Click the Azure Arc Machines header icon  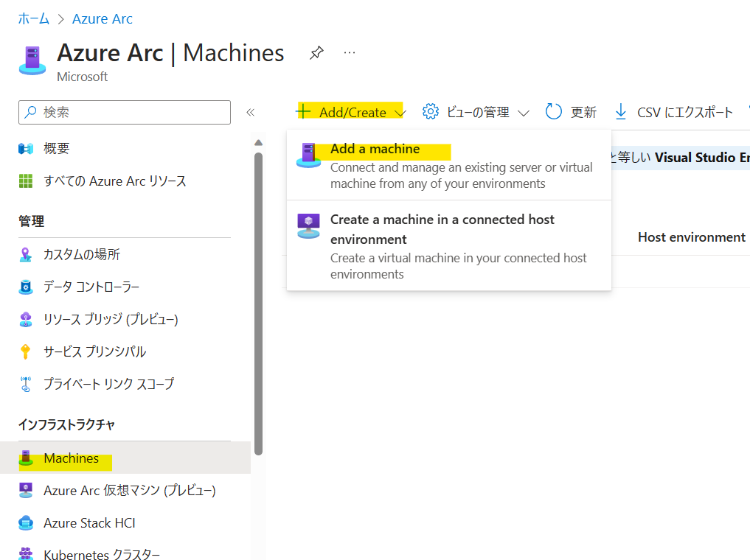[x=32, y=60]
